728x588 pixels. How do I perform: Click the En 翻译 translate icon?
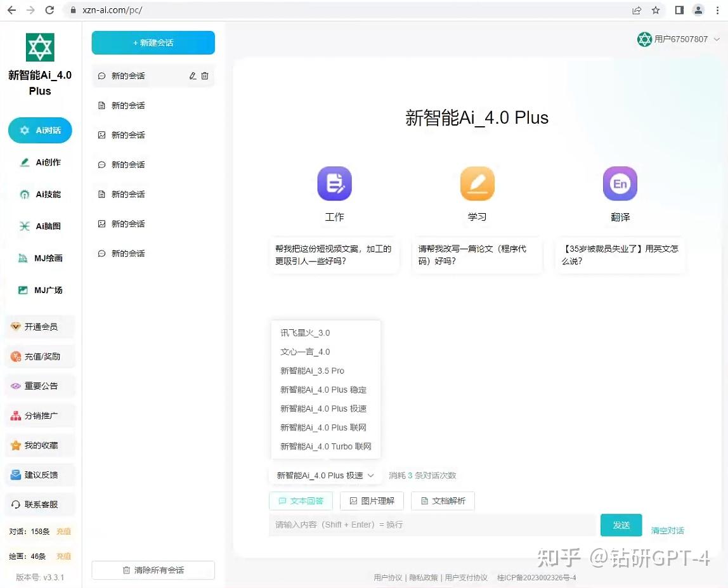point(620,183)
